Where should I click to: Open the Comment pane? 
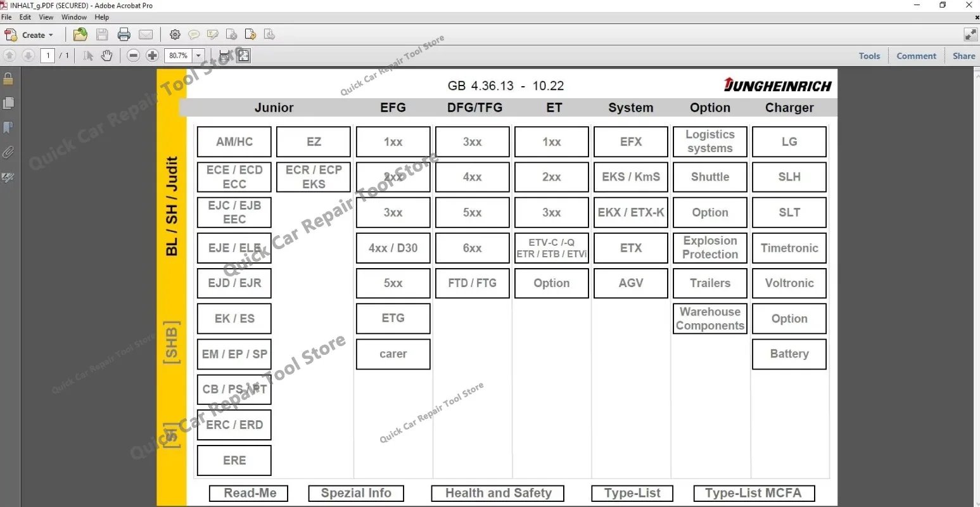[x=916, y=56]
